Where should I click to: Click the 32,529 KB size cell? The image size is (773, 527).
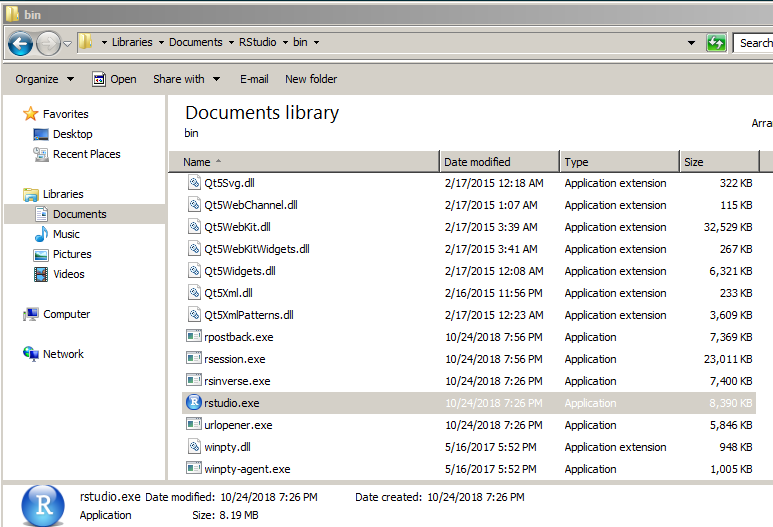(x=728, y=227)
